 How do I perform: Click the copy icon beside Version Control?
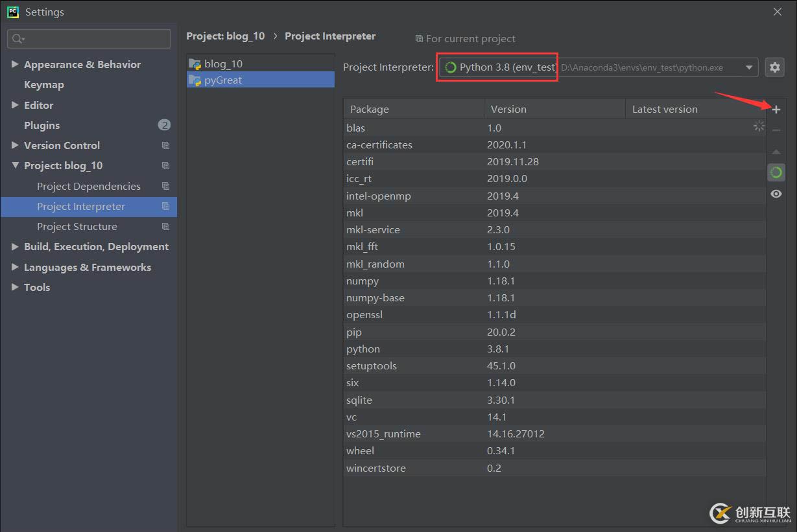[x=165, y=146]
